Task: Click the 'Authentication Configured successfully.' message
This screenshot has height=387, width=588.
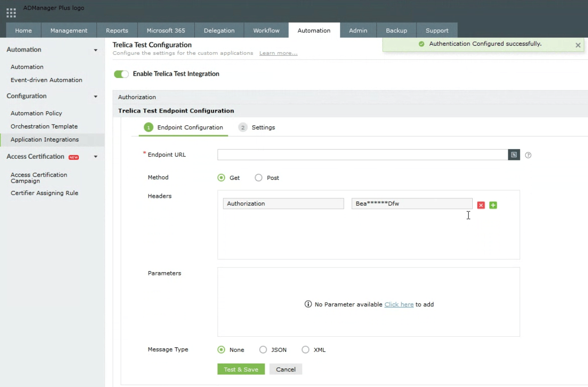Action: pos(485,44)
